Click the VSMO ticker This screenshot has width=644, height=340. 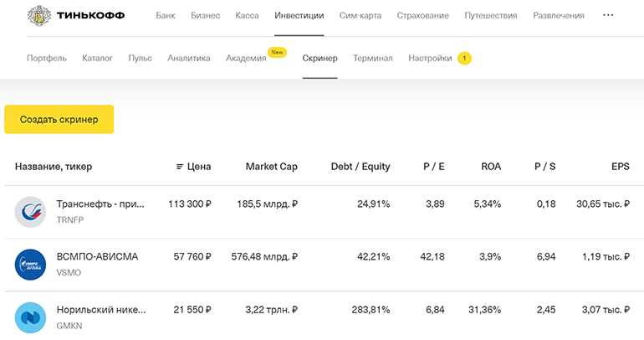pyautogui.click(x=69, y=272)
